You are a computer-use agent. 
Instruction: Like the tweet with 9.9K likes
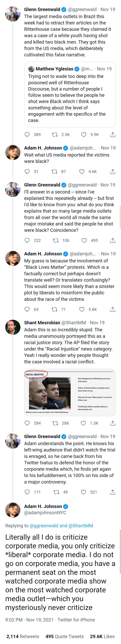(84, 134)
